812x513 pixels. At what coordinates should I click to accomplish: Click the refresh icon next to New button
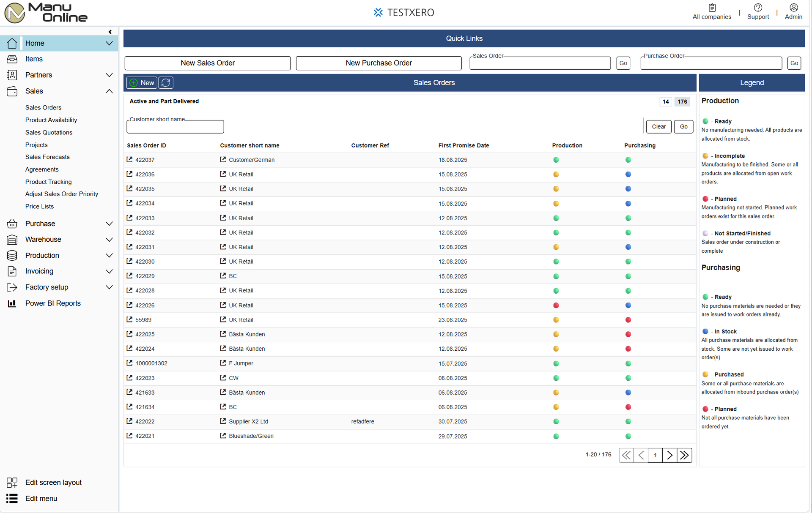(165, 82)
